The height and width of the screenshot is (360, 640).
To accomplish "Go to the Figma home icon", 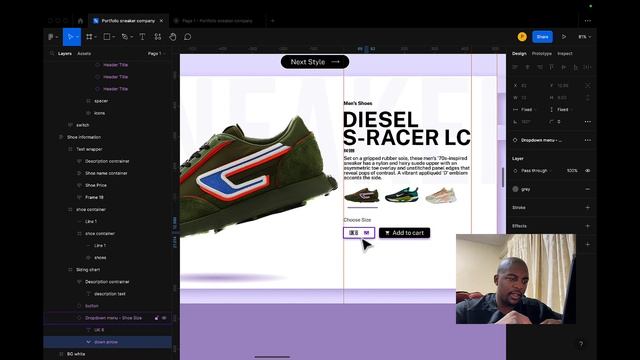I will tap(80, 20).
